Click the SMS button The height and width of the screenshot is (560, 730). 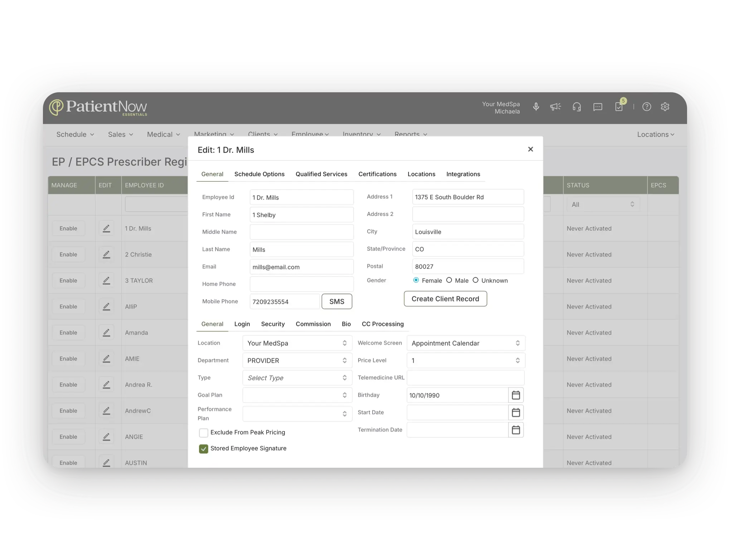337,301
